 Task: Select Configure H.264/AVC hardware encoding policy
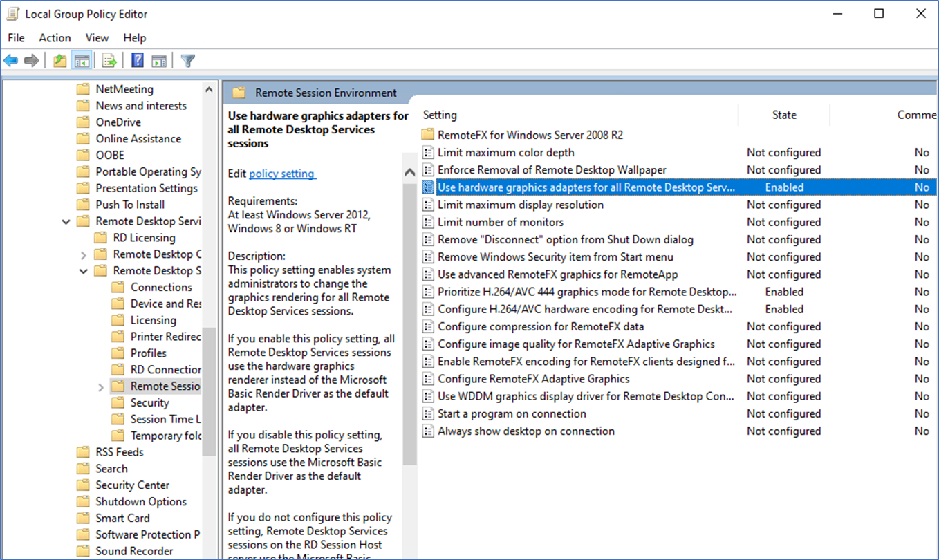586,310
